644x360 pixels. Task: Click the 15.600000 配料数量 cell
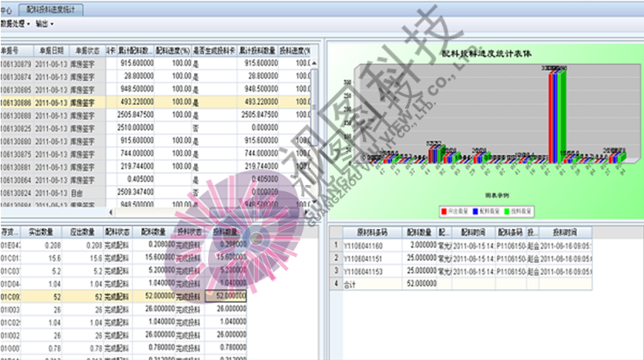click(153, 257)
